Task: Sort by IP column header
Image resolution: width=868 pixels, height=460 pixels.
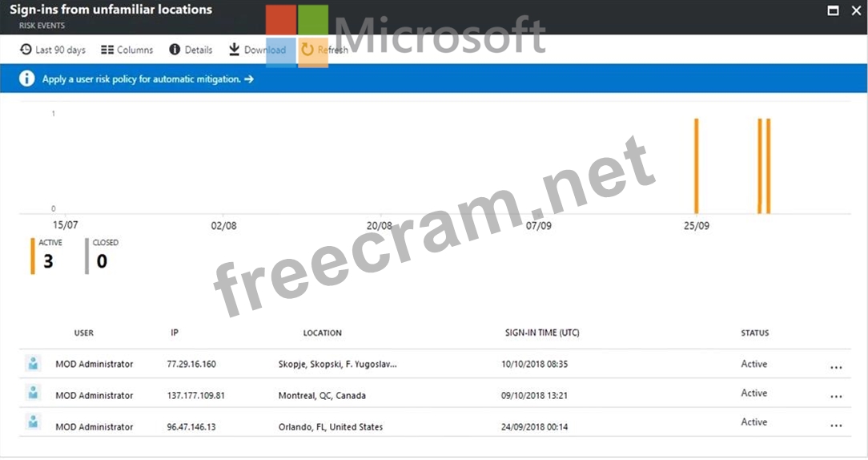Action: [x=175, y=333]
